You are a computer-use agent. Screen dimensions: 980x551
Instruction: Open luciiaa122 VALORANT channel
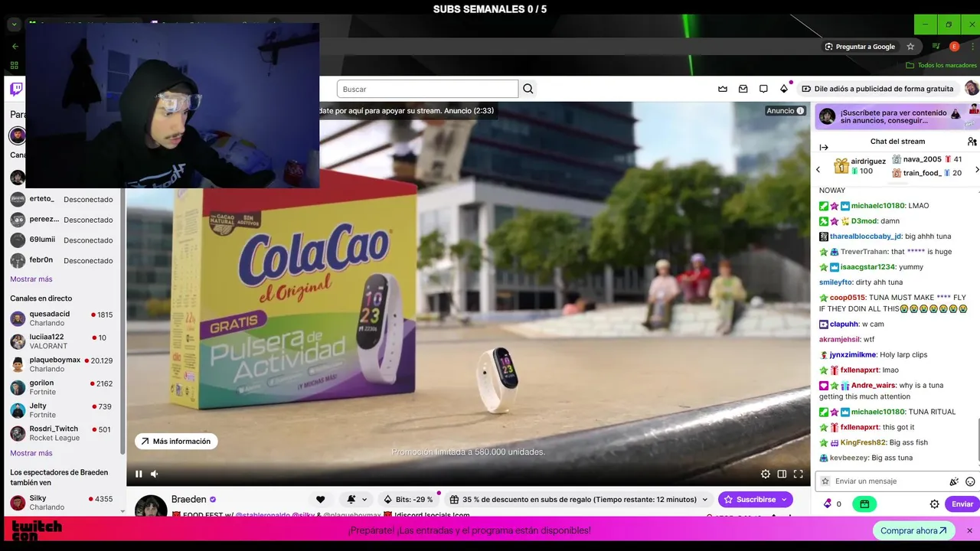61,341
